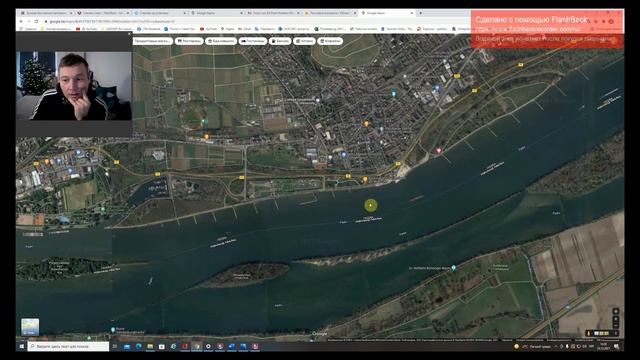Close the active Google Карты tab
This screenshot has height=360, width=640.
(x=411, y=13)
